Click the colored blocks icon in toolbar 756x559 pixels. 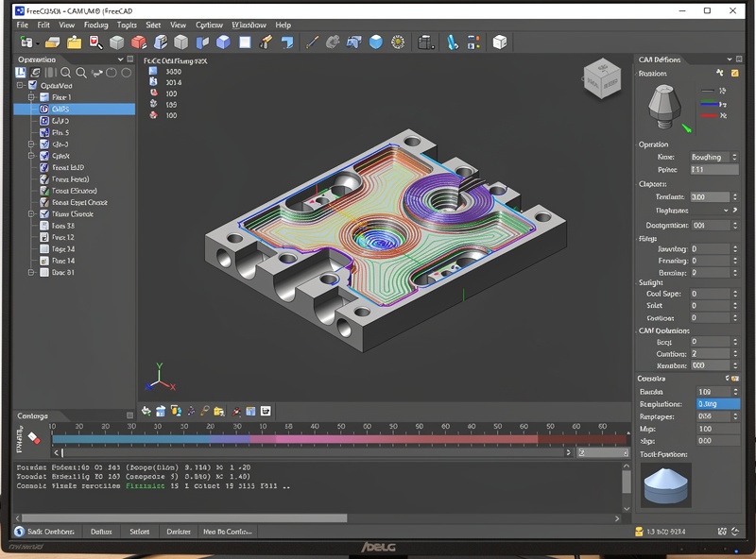pos(473,42)
